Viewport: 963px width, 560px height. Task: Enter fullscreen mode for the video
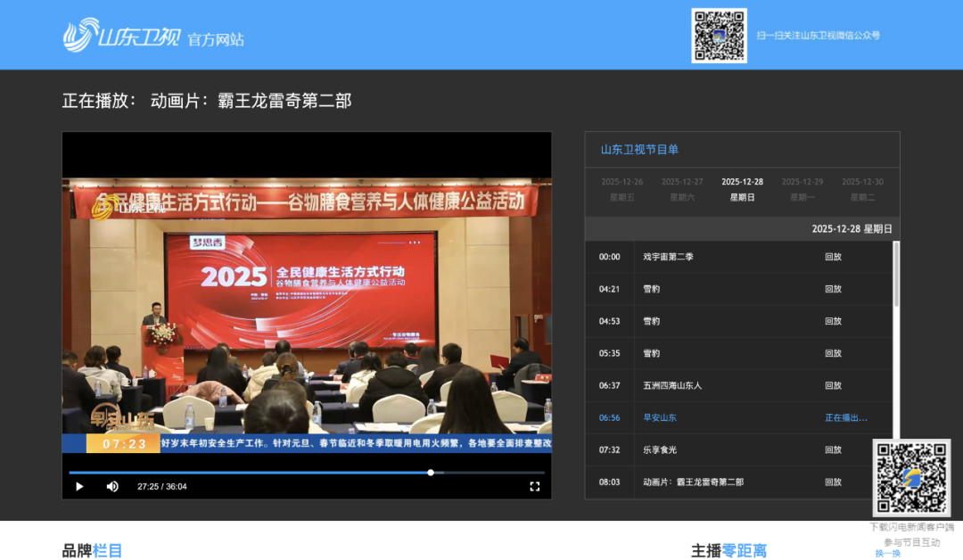[535, 486]
